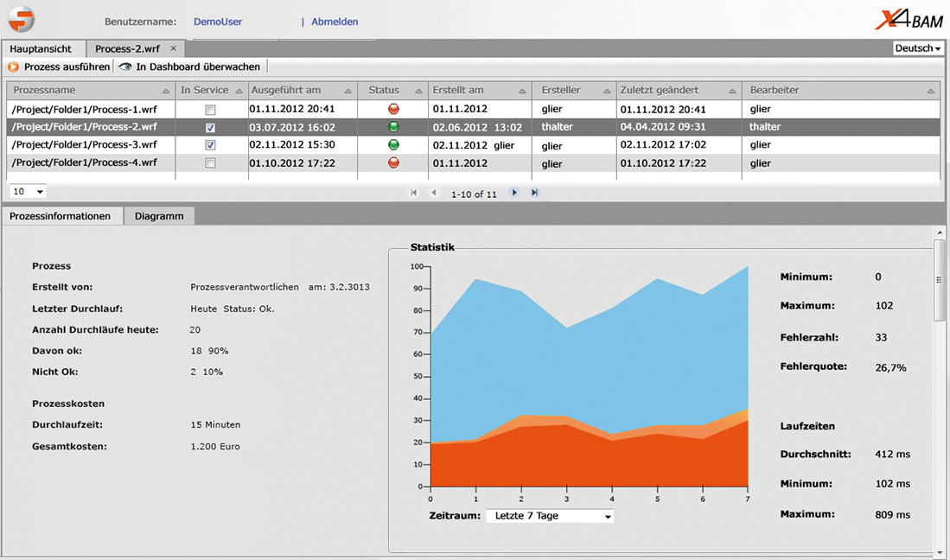The width and height of the screenshot is (950, 560).
Task: Go to the next page of results
Action: point(514,193)
